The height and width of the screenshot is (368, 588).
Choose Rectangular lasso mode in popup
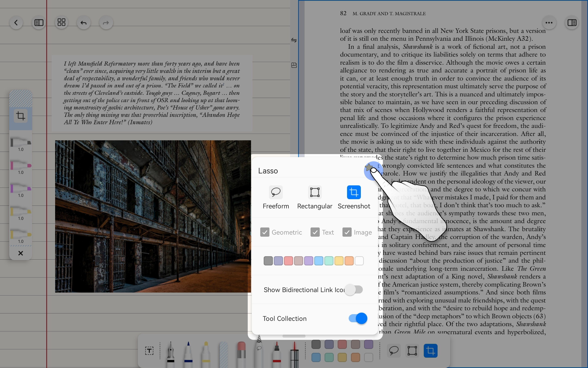(315, 197)
